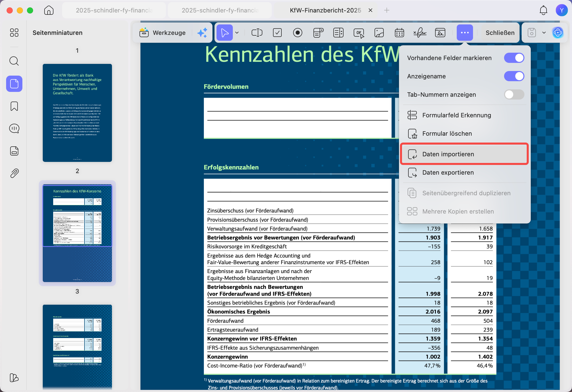Open page 2 thumbnail Kennzahlen des KfW-Konzerns

[x=77, y=233]
